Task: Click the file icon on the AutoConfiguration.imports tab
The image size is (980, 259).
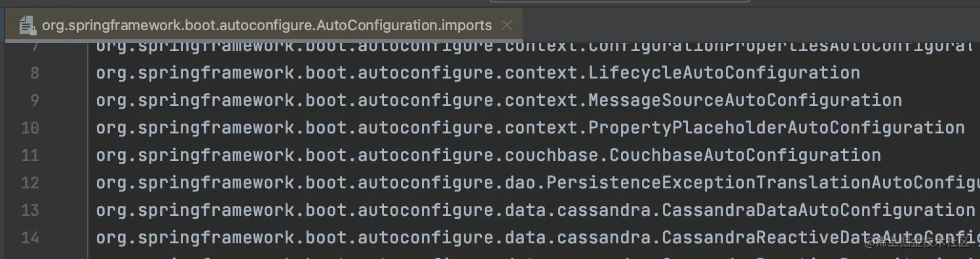Action: [x=27, y=26]
